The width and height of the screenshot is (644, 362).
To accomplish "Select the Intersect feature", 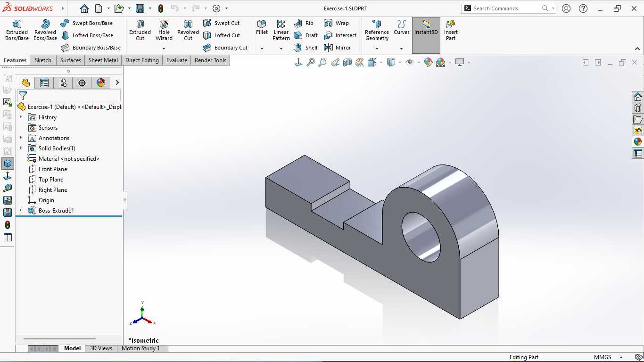I will pos(340,35).
